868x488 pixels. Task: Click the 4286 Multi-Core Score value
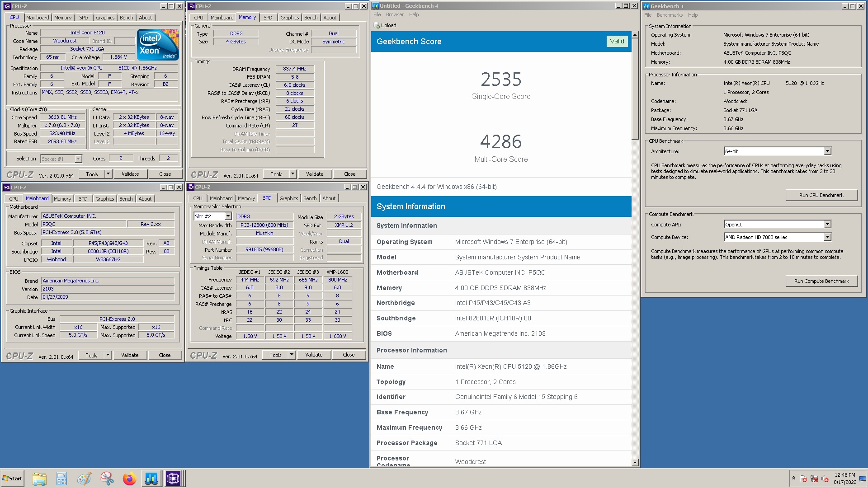[501, 142]
